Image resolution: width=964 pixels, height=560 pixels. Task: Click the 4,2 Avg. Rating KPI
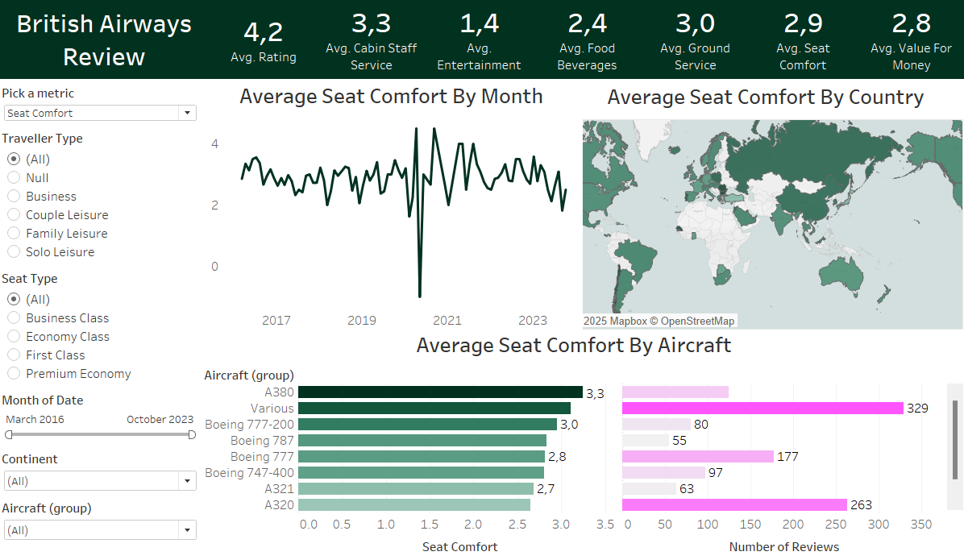pyautogui.click(x=264, y=38)
